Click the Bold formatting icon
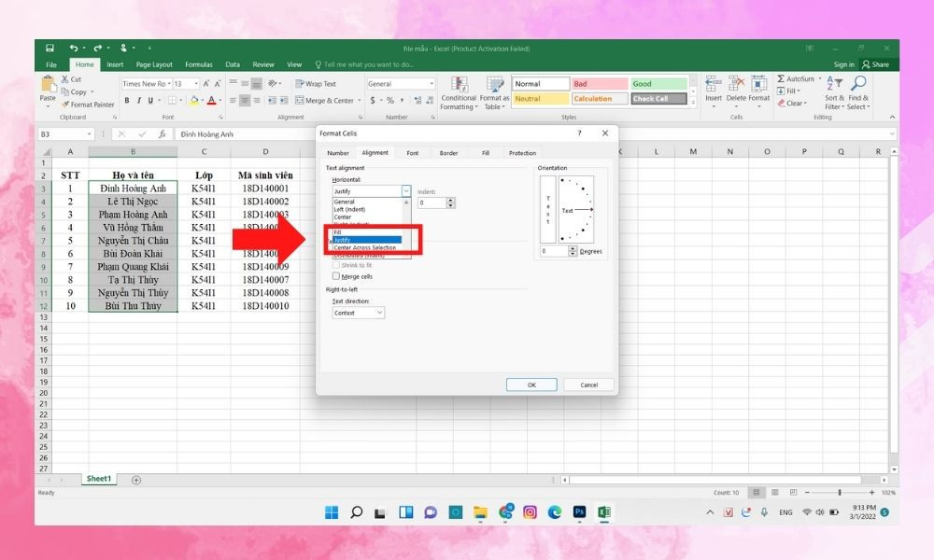 click(x=127, y=101)
